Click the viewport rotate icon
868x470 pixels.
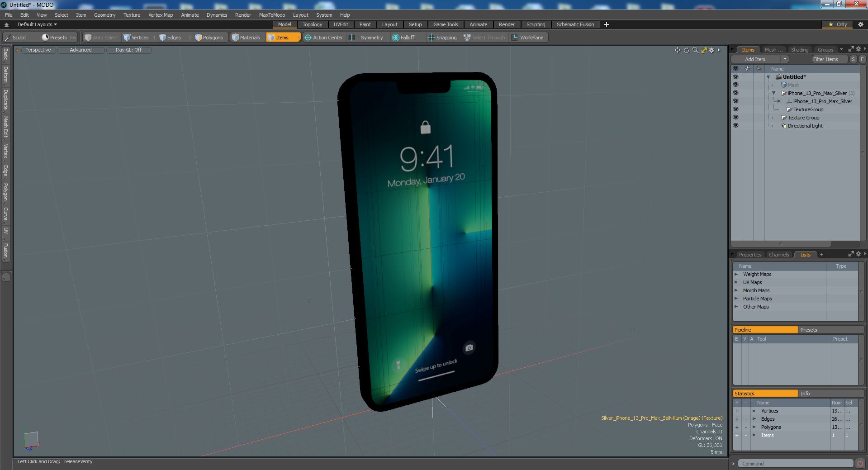(686, 50)
